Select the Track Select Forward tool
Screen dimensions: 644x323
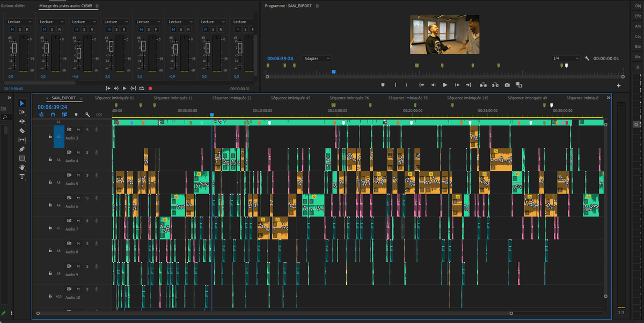pyautogui.click(x=22, y=112)
